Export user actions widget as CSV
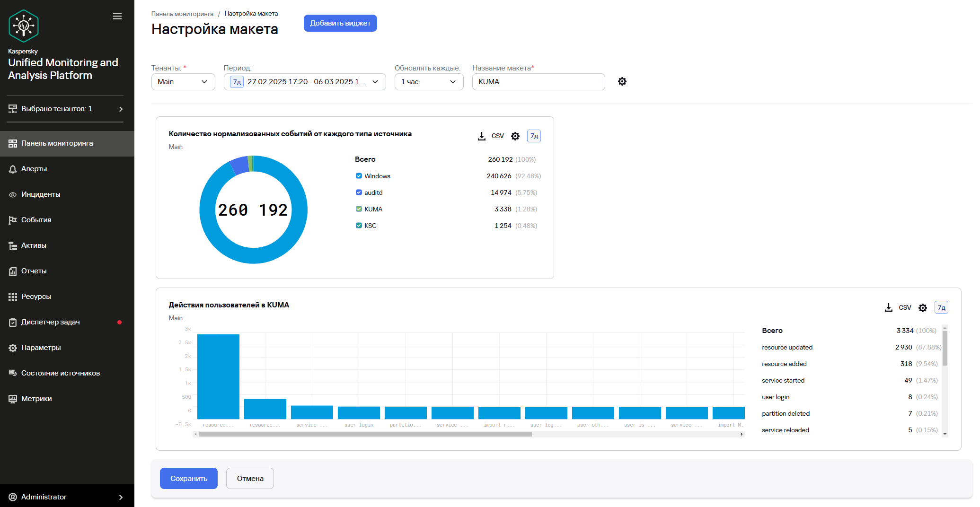Image resolution: width=980 pixels, height=507 pixels. (905, 307)
